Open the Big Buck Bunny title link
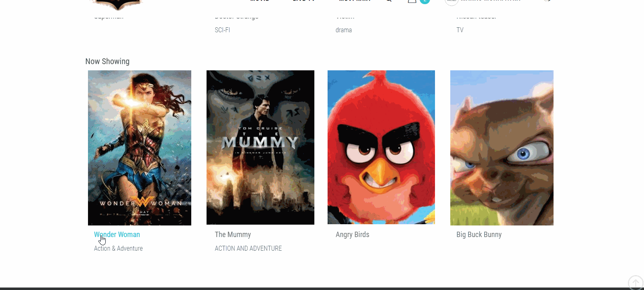Viewport: 644px width, 290px height. point(479,235)
